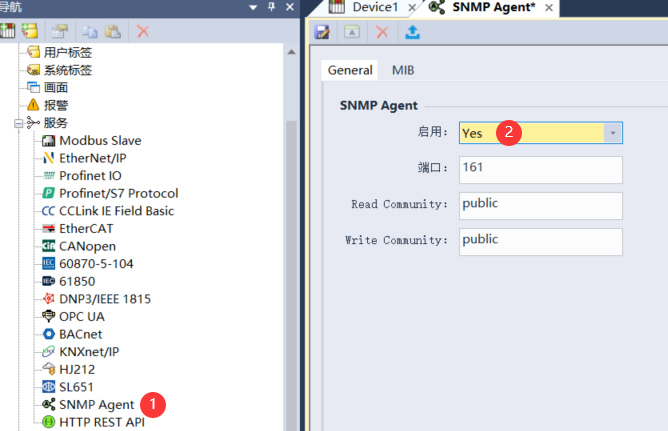Image resolution: width=668 pixels, height=431 pixels.
Task: Switch to the MIB tab
Action: pos(403,70)
